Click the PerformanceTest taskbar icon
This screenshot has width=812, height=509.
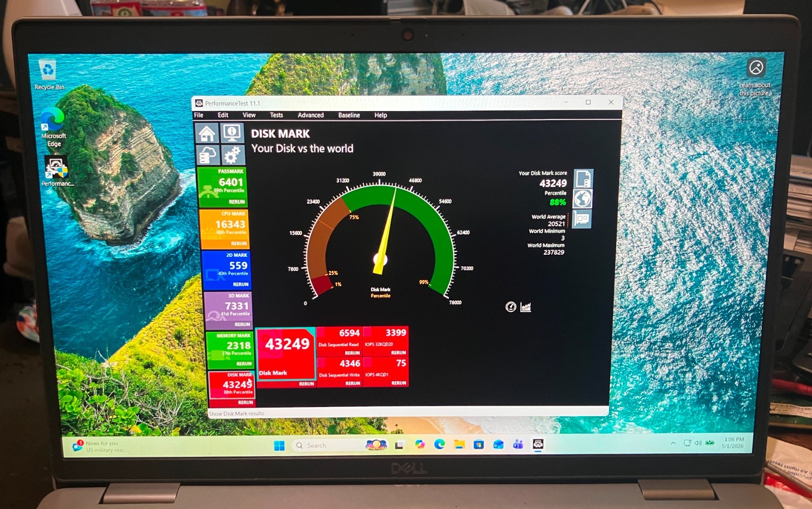click(x=538, y=445)
